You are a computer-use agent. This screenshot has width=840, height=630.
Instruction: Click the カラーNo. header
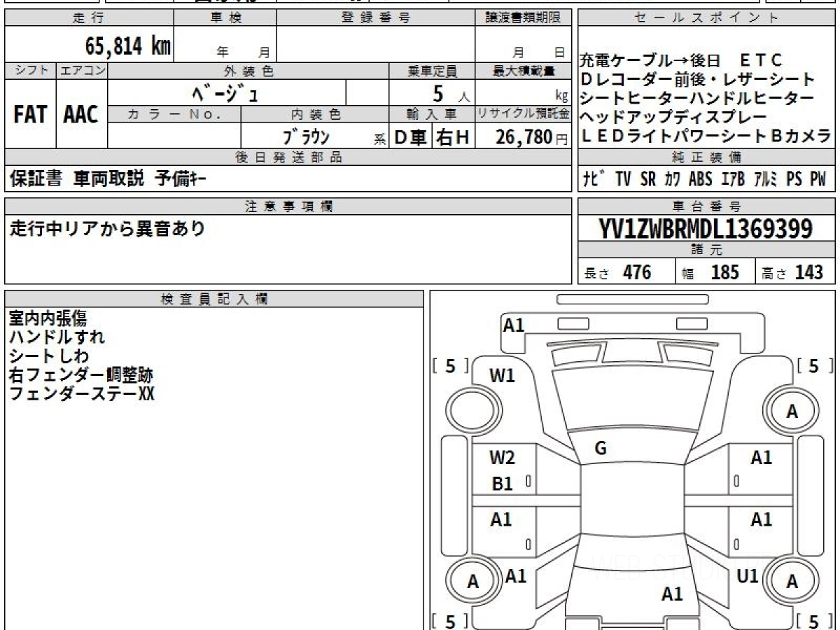point(174,114)
